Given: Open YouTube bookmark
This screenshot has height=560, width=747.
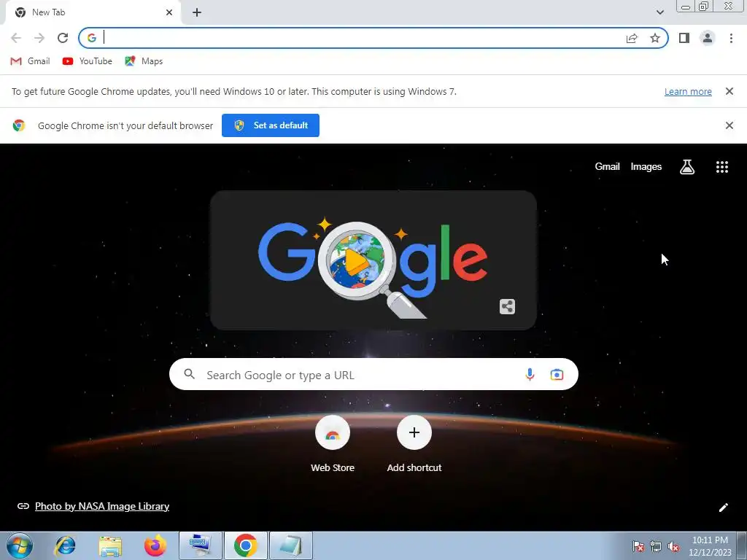Looking at the screenshot, I should [88, 61].
